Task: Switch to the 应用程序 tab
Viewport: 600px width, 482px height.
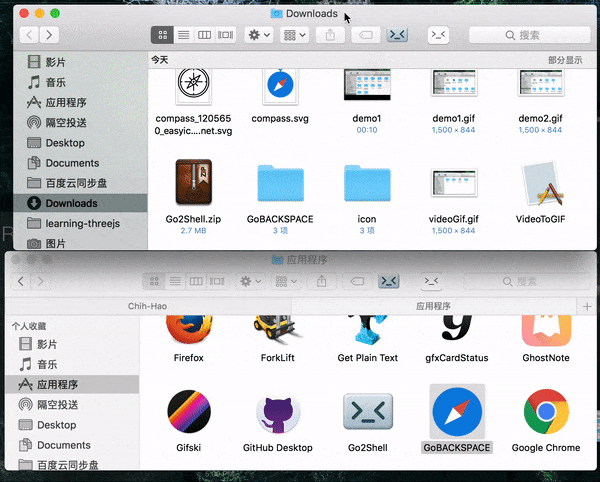Action: 434,306
